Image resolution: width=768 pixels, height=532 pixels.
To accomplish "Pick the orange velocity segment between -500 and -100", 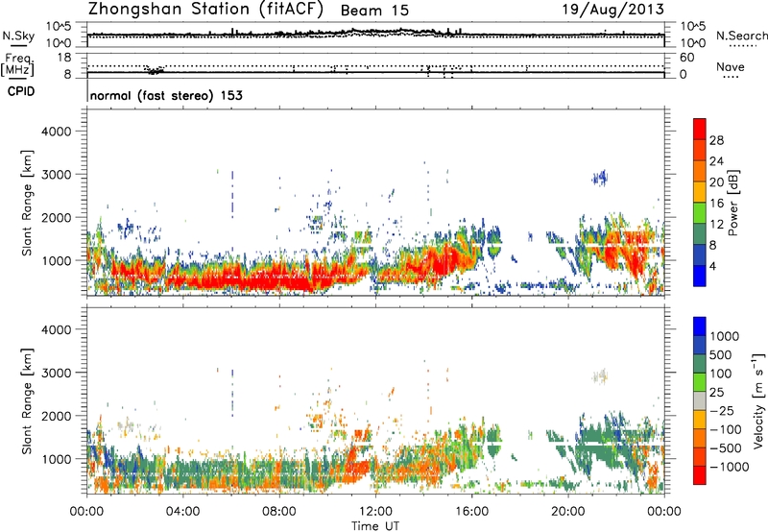I will click(x=700, y=439).
